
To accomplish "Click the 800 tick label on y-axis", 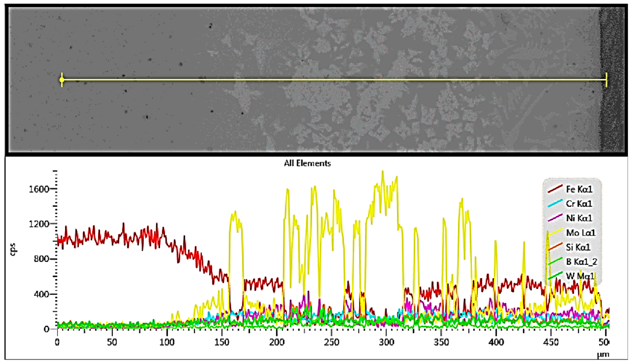I will 41,259.
